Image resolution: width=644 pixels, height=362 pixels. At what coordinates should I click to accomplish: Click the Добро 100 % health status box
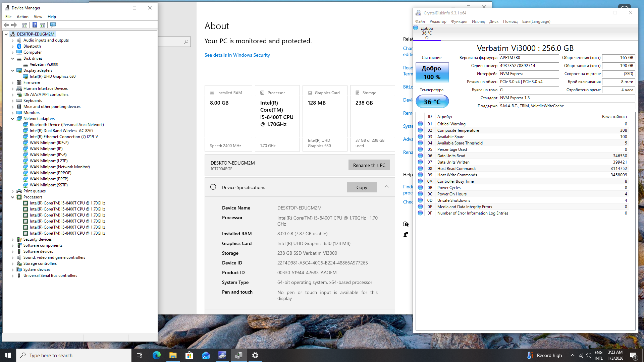pos(432,72)
